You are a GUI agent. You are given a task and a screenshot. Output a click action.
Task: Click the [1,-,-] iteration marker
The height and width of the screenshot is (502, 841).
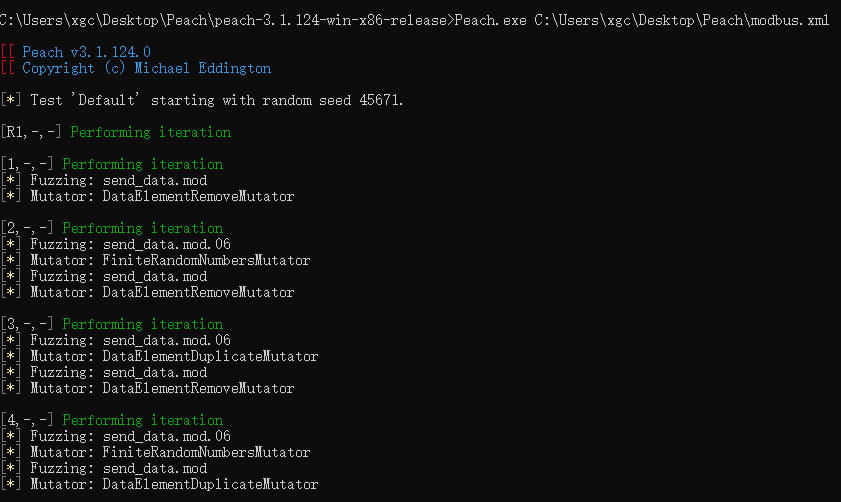coord(27,164)
